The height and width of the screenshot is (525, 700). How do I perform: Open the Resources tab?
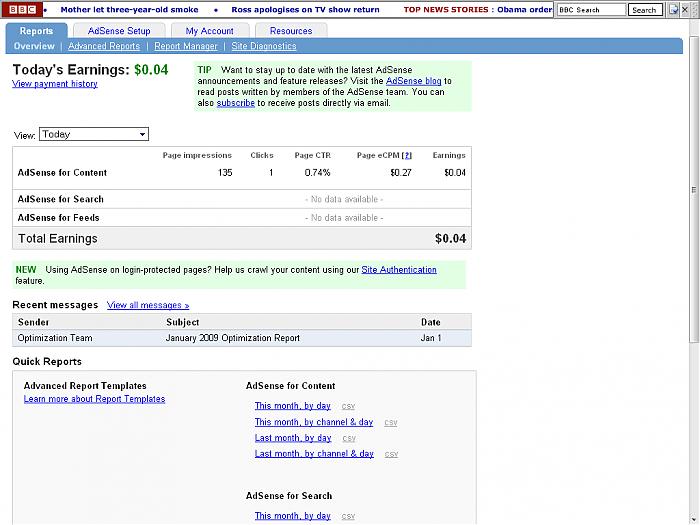[x=291, y=31]
